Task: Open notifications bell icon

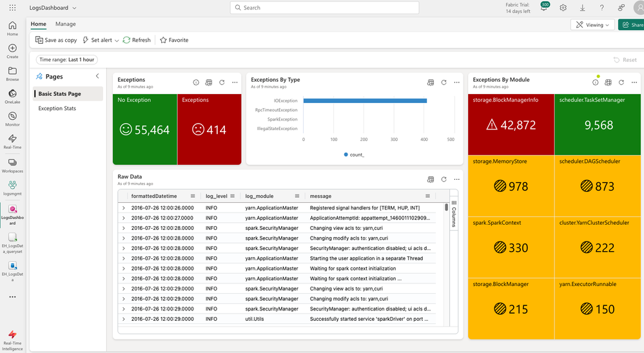Action: pos(544,7)
